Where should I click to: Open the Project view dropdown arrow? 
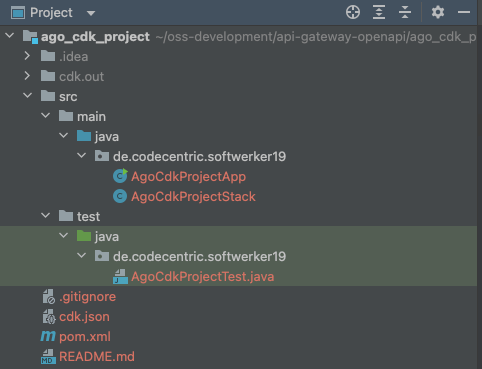[91, 13]
